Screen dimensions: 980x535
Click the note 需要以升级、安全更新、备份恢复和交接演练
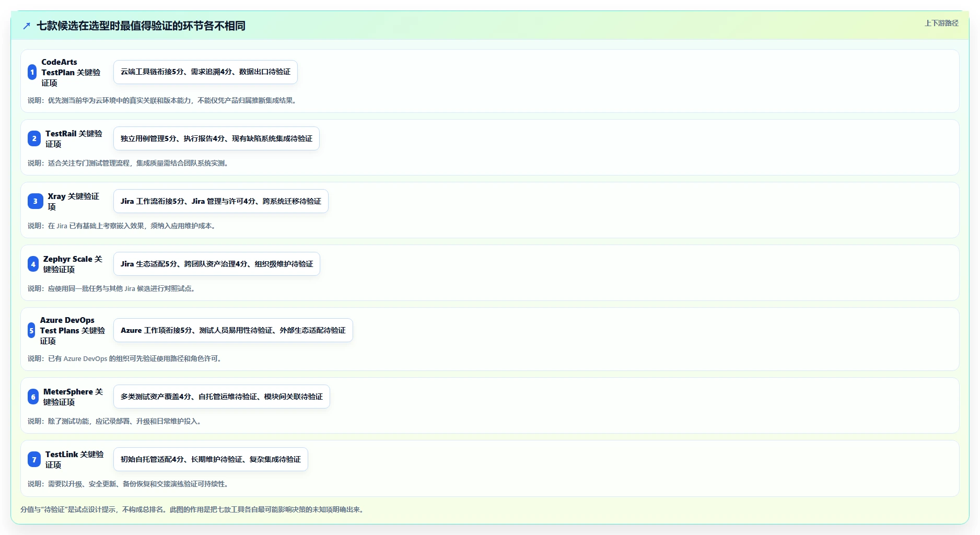tap(129, 484)
